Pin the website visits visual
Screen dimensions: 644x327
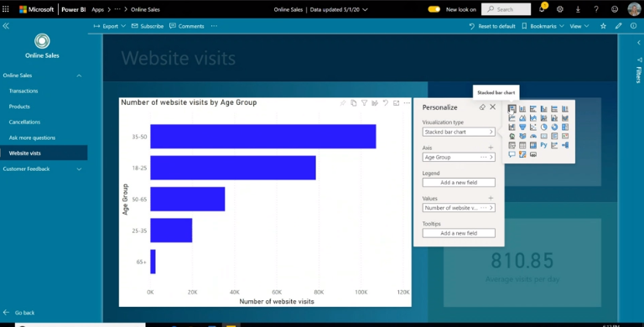pyautogui.click(x=343, y=103)
